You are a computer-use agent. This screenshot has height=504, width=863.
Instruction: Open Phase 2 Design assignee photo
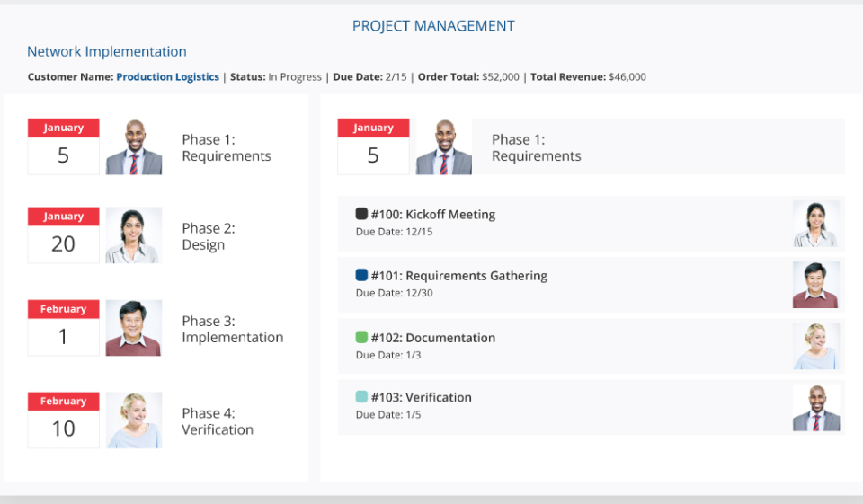pos(134,235)
